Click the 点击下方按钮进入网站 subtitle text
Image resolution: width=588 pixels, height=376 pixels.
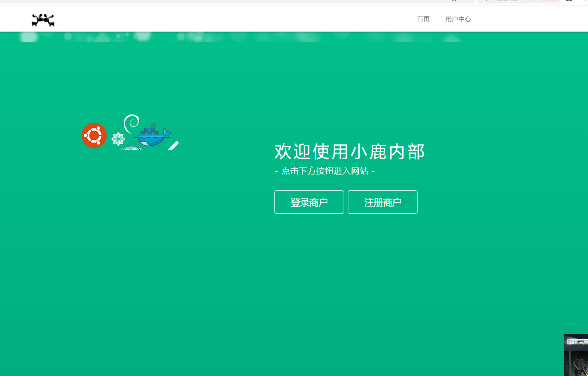[x=325, y=171]
